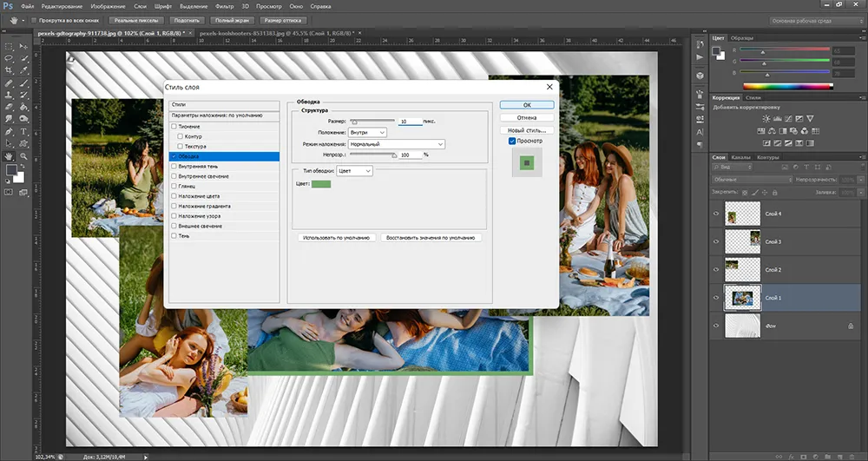Open the Режим наложения dropdown
Screen dimensions: 868x461
(397, 144)
